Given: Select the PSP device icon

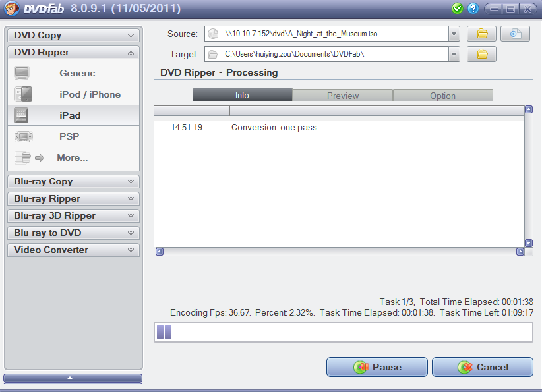Looking at the screenshot, I should click(24, 136).
